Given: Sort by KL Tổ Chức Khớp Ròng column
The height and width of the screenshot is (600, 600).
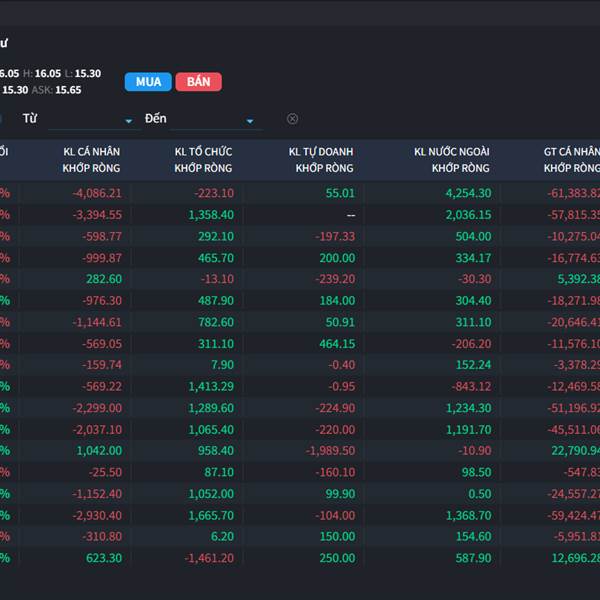Looking at the screenshot, I should [x=203, y=160].
